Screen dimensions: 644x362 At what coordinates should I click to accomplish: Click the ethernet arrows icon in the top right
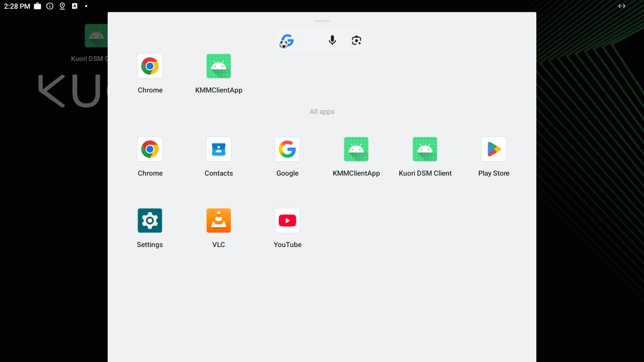622,6
